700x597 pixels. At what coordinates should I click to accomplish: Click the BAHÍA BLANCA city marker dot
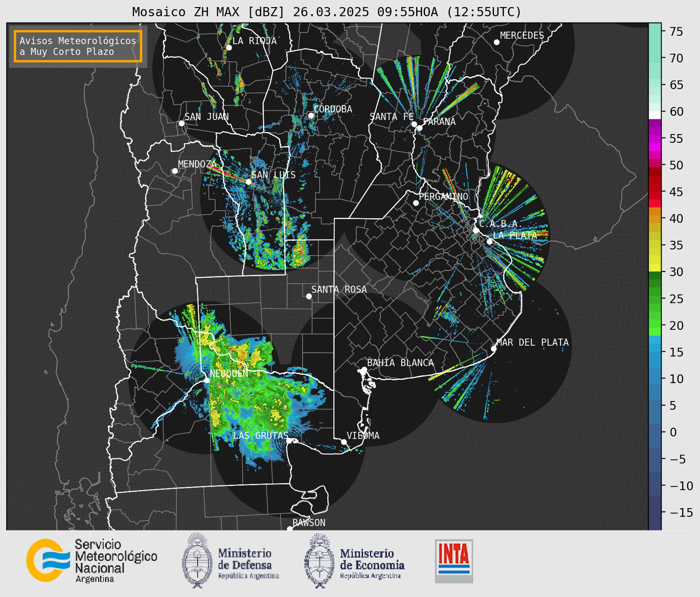pos(364,369)
